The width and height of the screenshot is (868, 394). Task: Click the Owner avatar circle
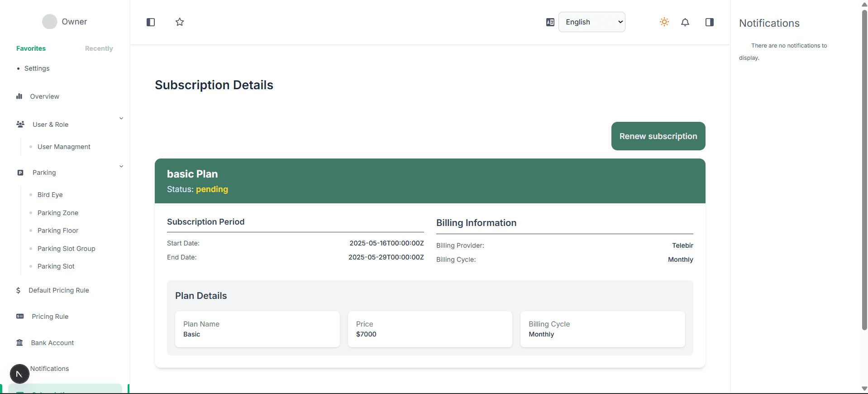click(50, 21)
